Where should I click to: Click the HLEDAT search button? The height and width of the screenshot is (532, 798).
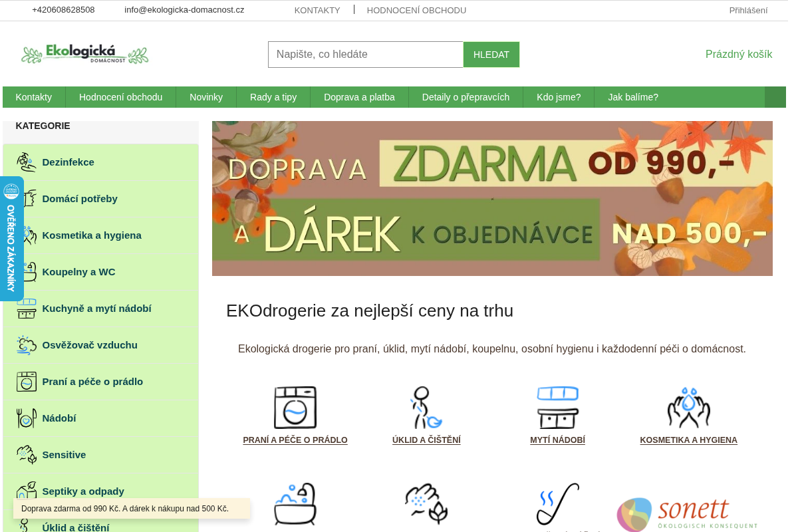tap(491, 55)
